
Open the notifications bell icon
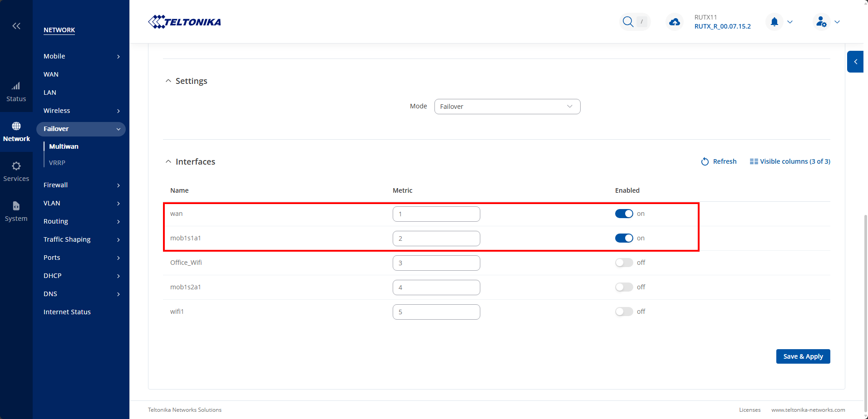point(774,22)
